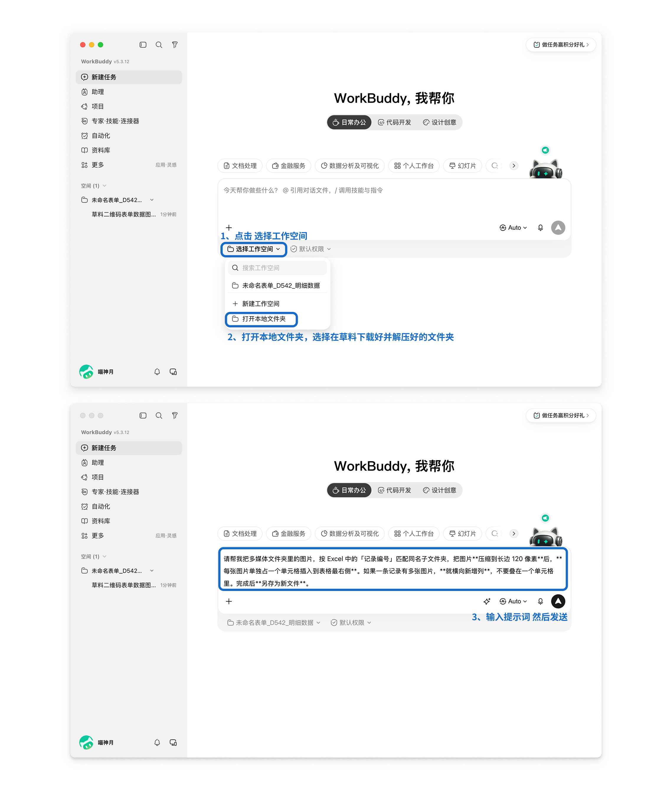Select 未命名表单_D542_明细数据 in workspace menu
The width and height of the screenshot is (672, 790).
click(278, 286)
